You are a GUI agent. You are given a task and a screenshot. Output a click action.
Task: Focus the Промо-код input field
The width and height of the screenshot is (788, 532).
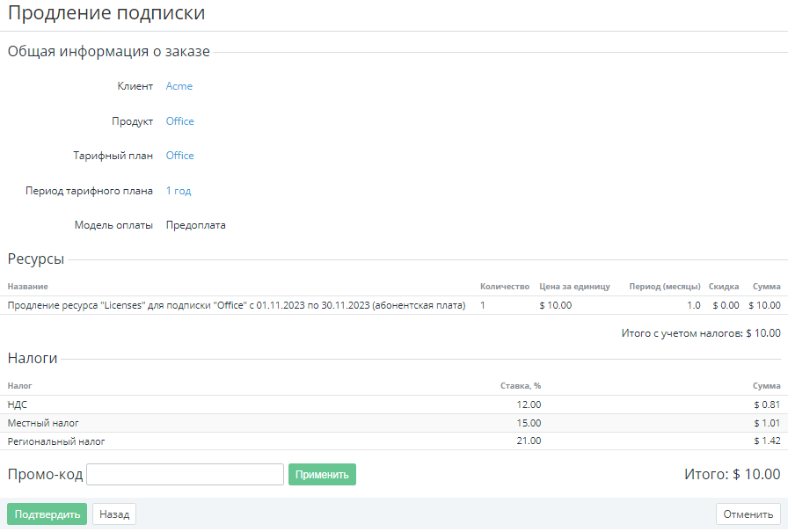point(185,475)
